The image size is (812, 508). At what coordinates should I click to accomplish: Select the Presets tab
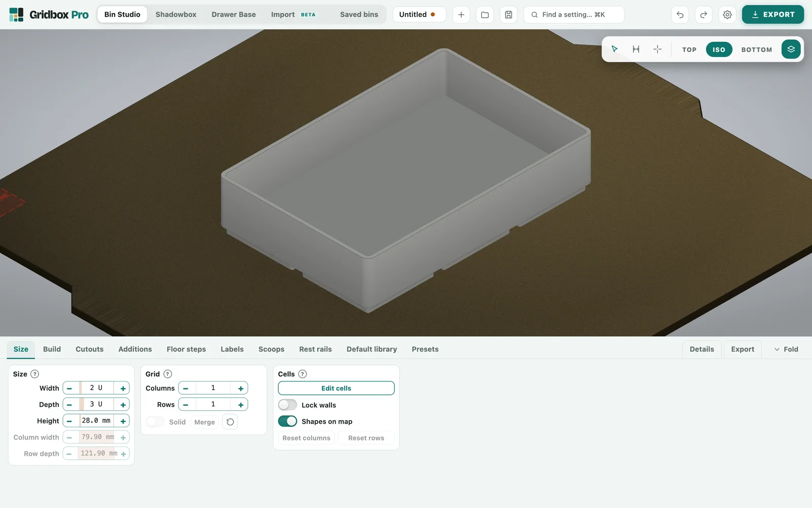pos(425,349)
